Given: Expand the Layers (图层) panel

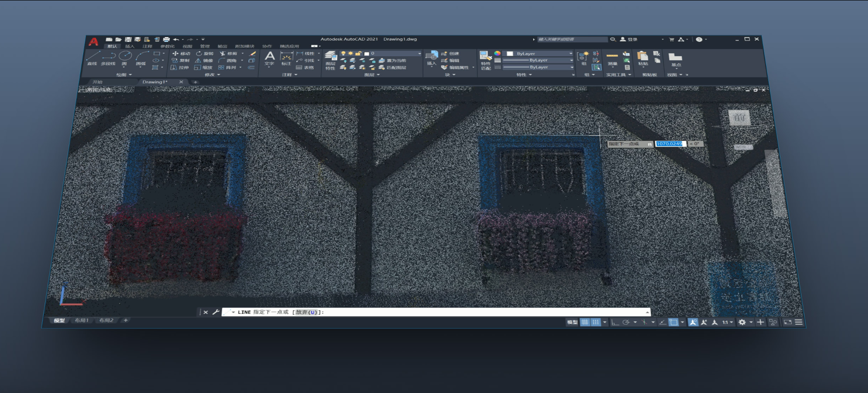Looking at the screenshot, I should click(372, 75).
